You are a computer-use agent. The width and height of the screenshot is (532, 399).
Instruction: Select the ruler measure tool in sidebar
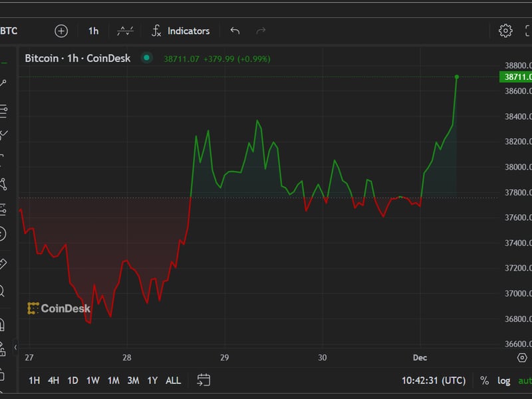[3, 264]
